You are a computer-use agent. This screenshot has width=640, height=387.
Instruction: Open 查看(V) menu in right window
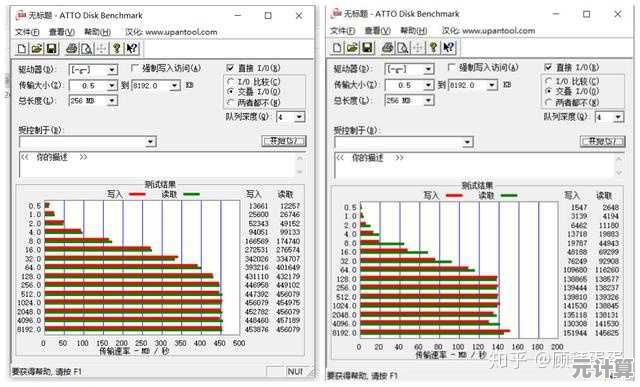378,31
